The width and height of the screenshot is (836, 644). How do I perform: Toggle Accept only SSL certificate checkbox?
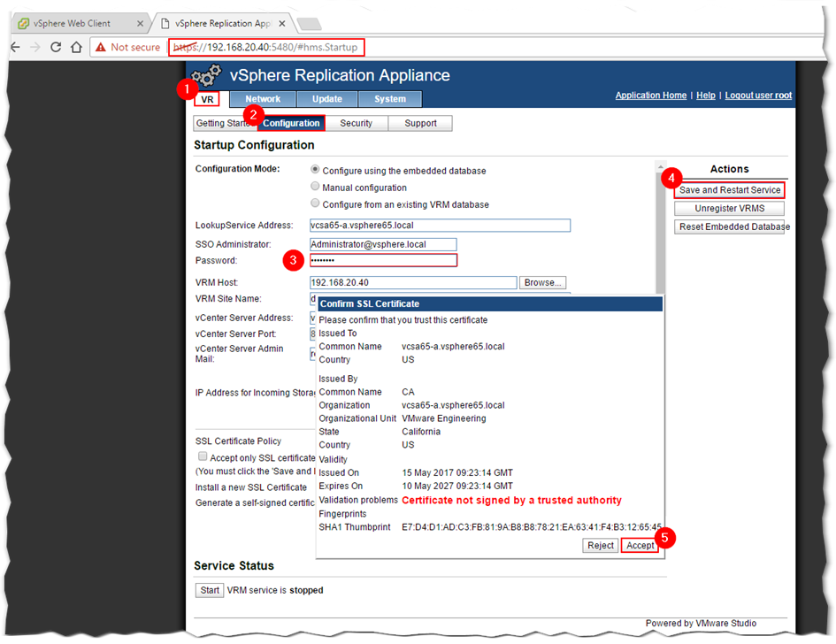coord(203,456)
